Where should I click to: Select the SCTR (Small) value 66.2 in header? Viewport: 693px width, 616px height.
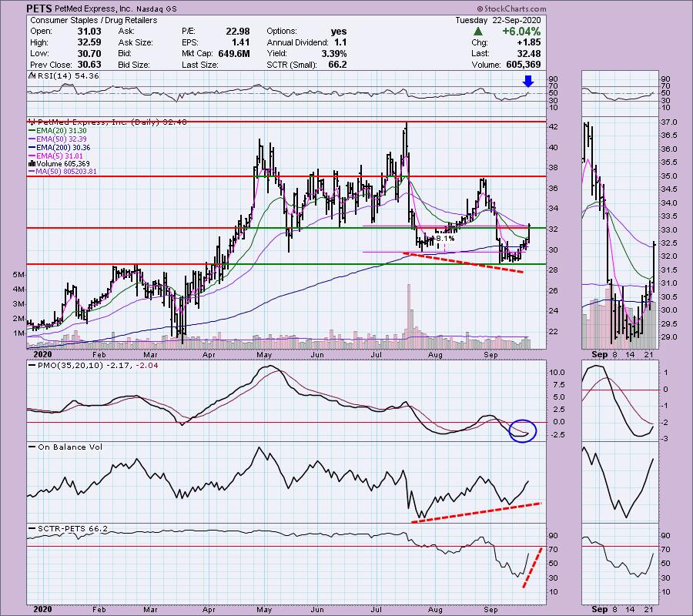(x=338, y=65)
